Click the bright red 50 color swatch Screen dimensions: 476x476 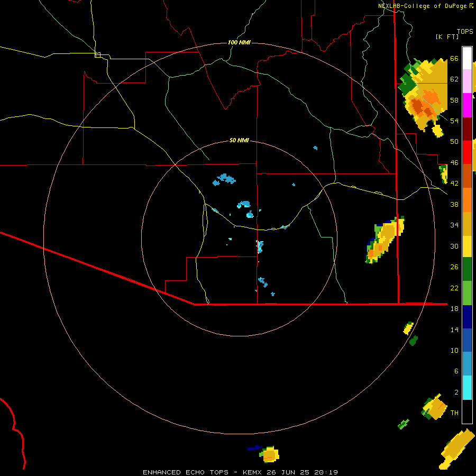tap(467, 152)
